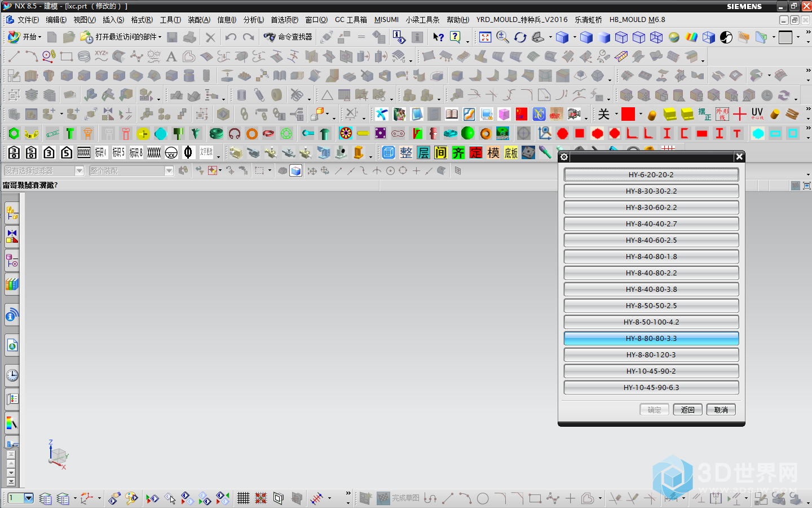The height and width of the screenshot is (508, 812).
Task: Toggle the black-white face analysis icon
Action: (x=726, y=37)
